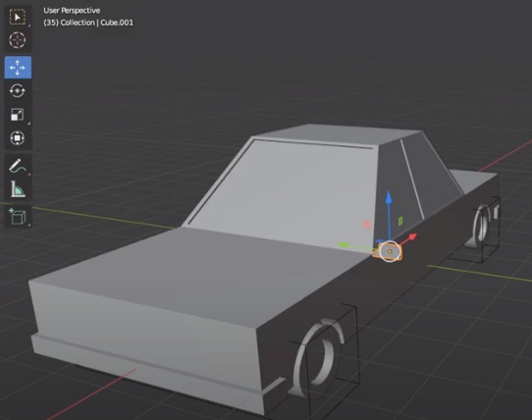Pick the Scale tool
The height and width of the screenshot is (420, 532).
pos(18,115)
